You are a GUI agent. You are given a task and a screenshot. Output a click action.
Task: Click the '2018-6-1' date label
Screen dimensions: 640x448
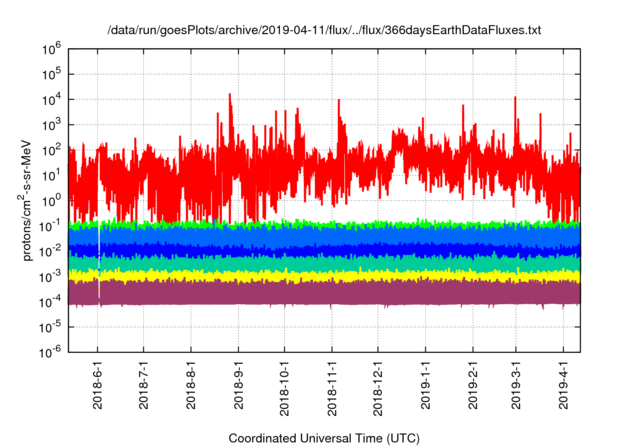(98, 384)
